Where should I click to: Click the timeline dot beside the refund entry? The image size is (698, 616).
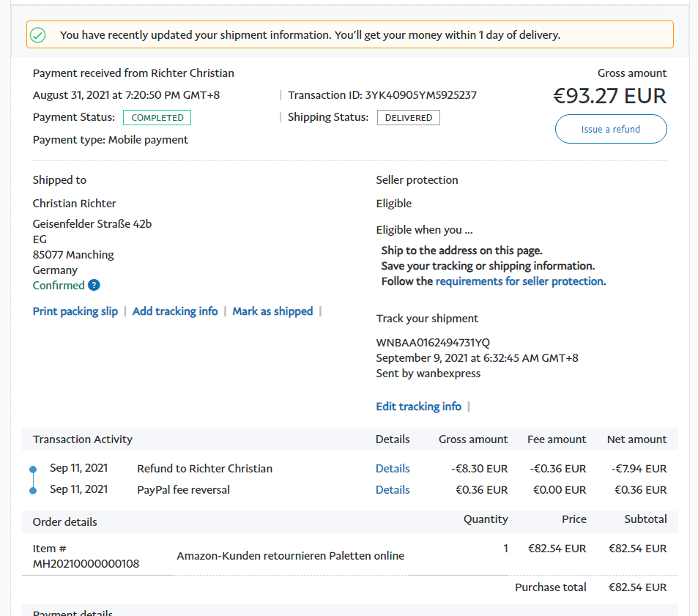coord(33,469)
